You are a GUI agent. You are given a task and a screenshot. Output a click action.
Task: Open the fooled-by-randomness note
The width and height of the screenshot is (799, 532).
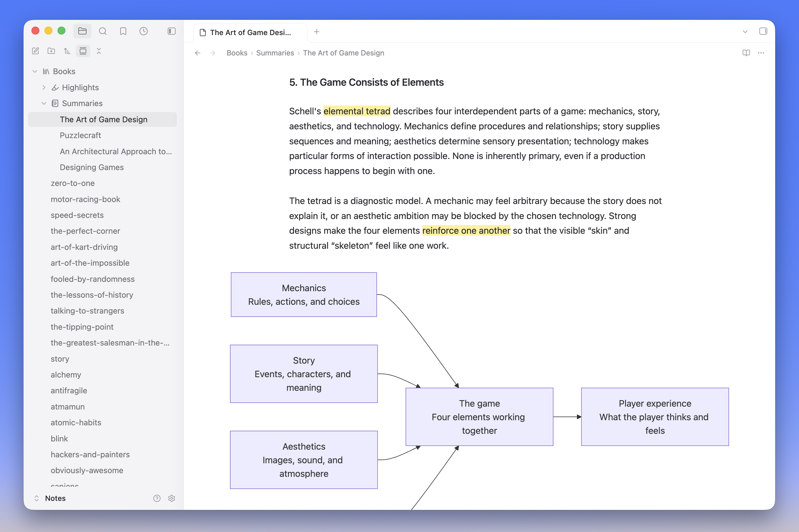pyautogui.click(x=102, y=279)
